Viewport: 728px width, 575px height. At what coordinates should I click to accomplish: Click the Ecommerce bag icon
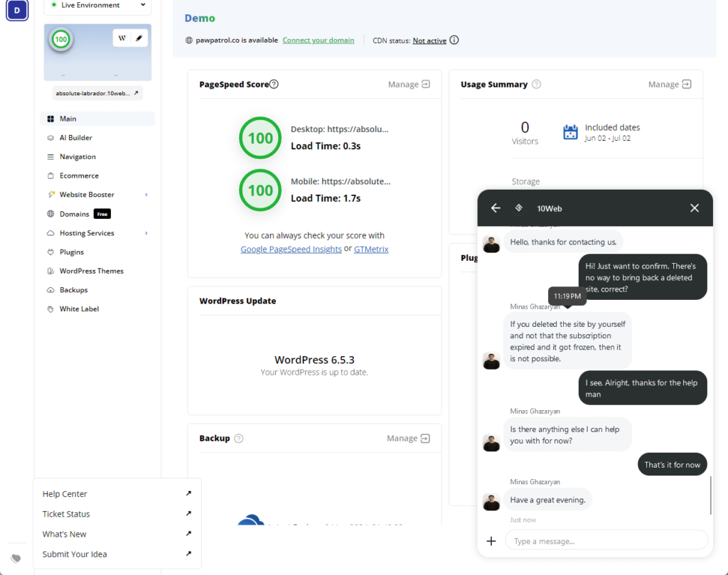coord(50,176)
